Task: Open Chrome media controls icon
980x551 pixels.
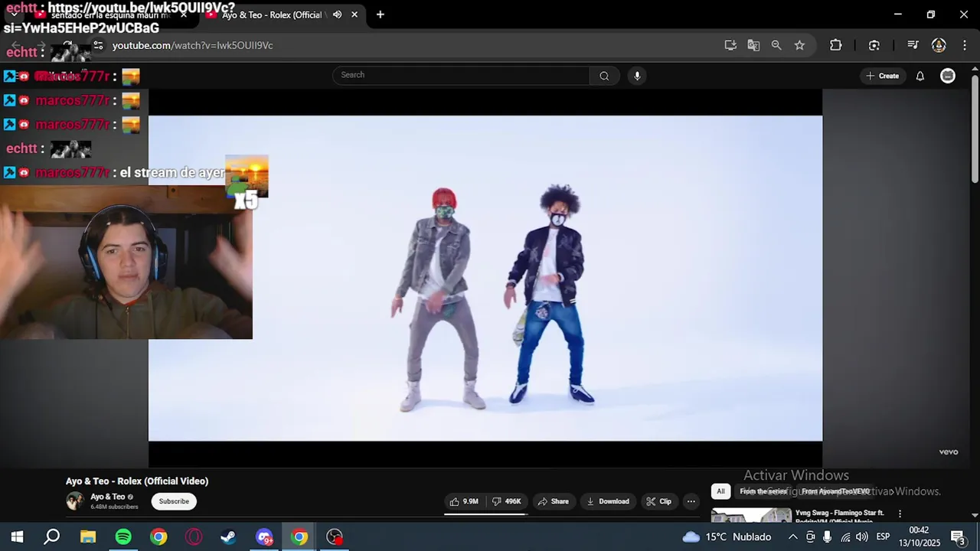Action: click(913, 45)
